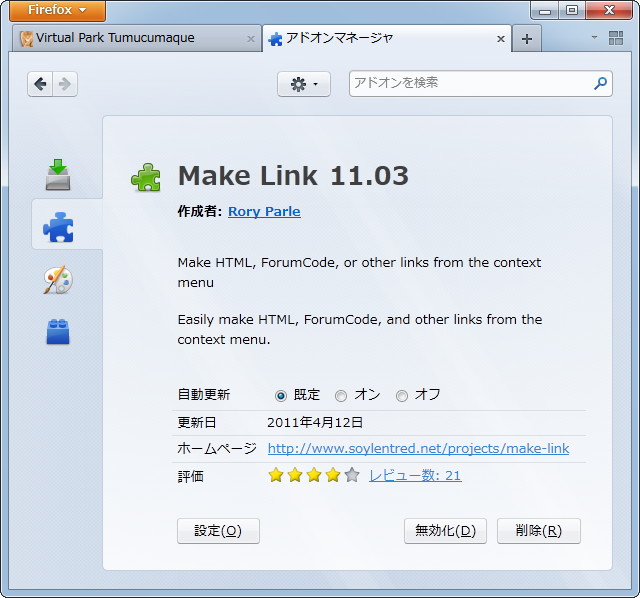Click the 設定(O) options button
Viewport: 640px width, 598px height.
click(218, 531)
